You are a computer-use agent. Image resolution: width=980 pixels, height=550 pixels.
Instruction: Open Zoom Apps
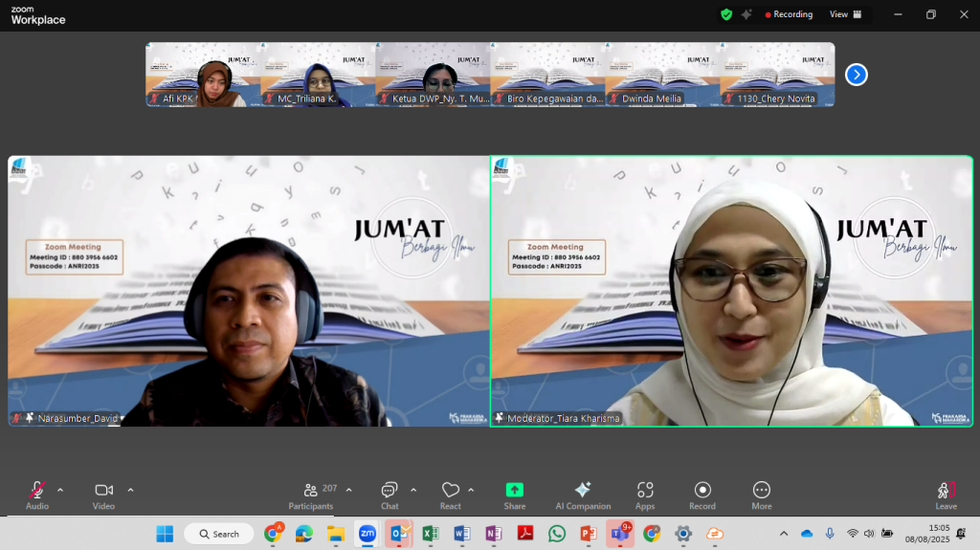pyautogui.click(x=645, y=495)
